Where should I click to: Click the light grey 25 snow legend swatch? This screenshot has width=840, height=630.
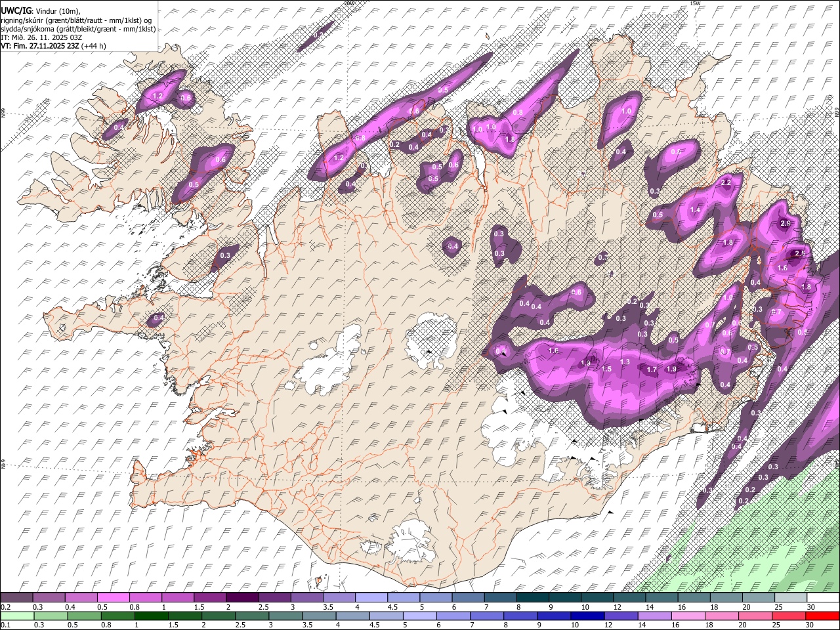coord(791,597)
